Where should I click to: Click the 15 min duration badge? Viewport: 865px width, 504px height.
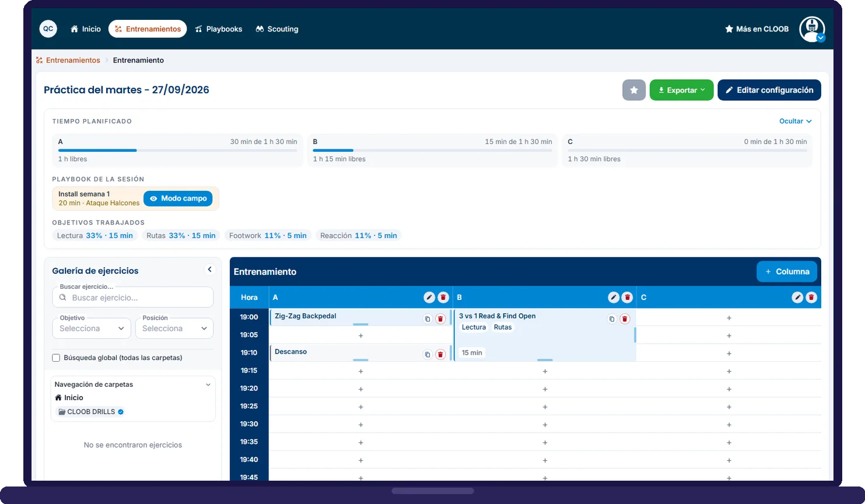(472, 353)
